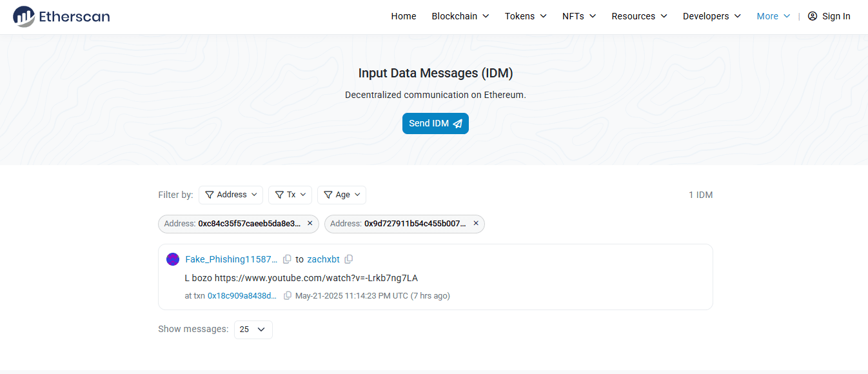Open the Blockchain menu
Viewport: 868px width, 374px height.
click(460, 16)
